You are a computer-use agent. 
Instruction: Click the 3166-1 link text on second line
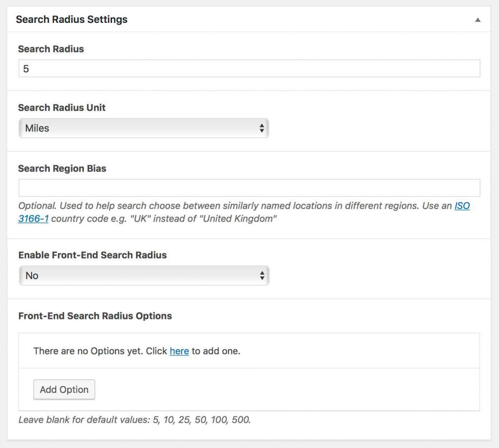(x=33, y=219)
